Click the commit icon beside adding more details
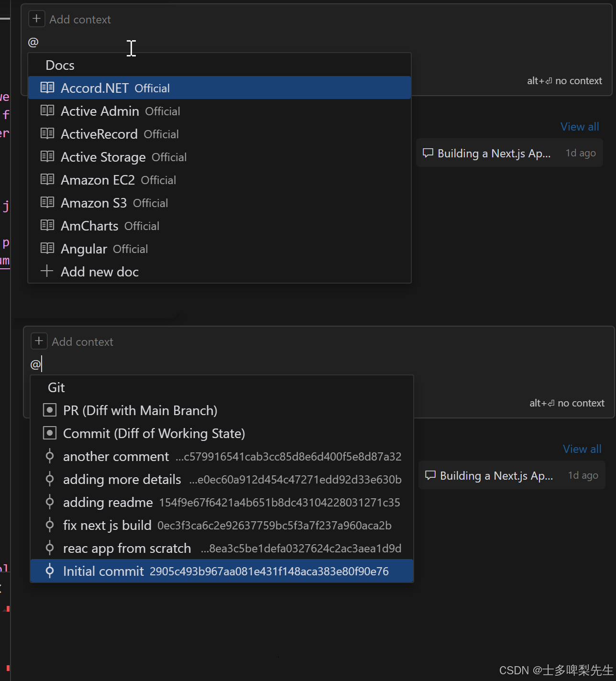Image resolution: width=616 pixels, height=681 pixels. tap(50, 479)
